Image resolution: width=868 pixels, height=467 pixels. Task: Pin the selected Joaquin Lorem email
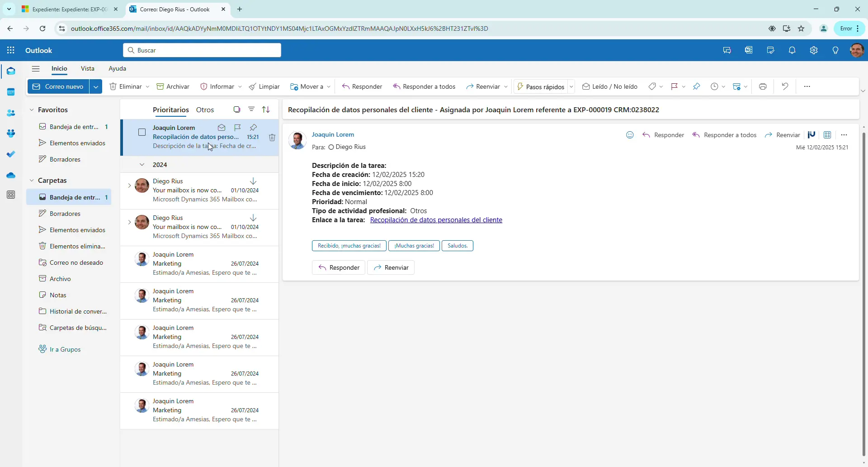(x=254, y=128)
